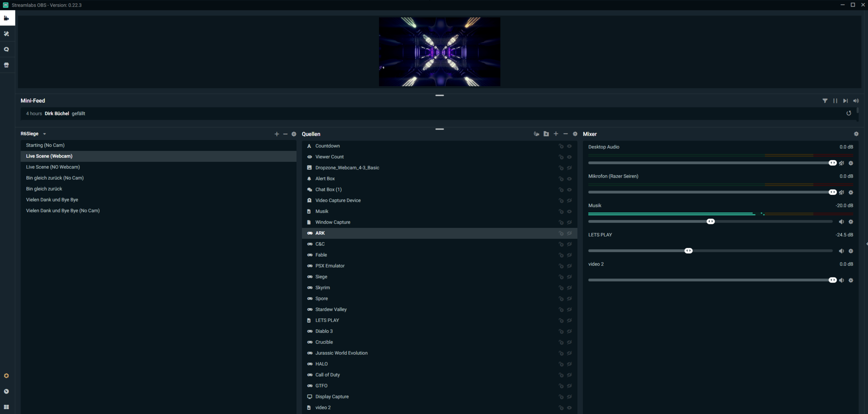868x414 pixels.
Task: Show the ARK game capture source
Action: point(569,233)
